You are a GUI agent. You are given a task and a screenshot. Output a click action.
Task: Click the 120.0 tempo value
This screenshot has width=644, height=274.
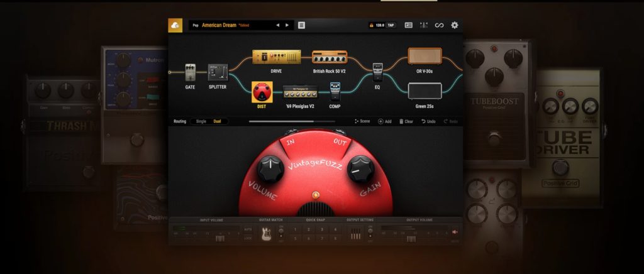tap(379, 25)
